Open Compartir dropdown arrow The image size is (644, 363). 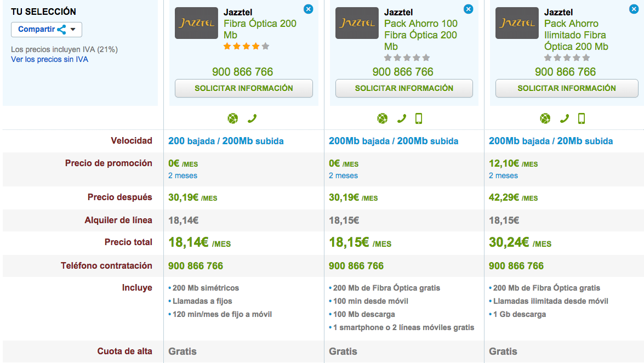[x=73, y=30]
